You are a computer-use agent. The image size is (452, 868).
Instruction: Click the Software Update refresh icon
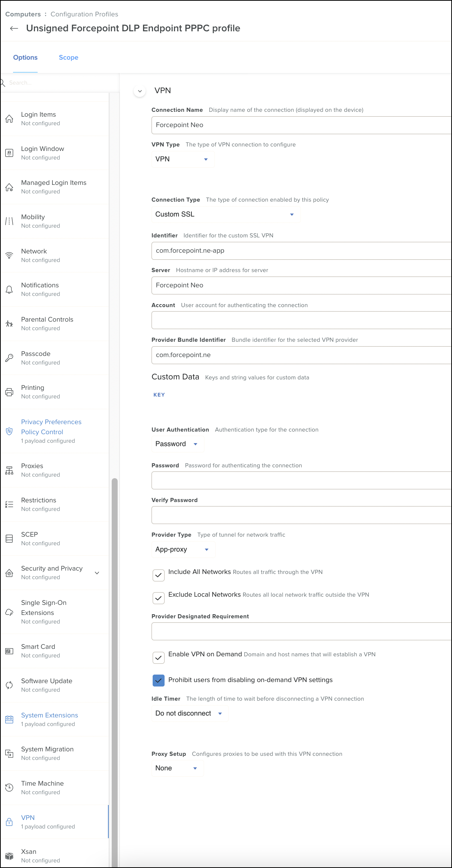(9, 685)
